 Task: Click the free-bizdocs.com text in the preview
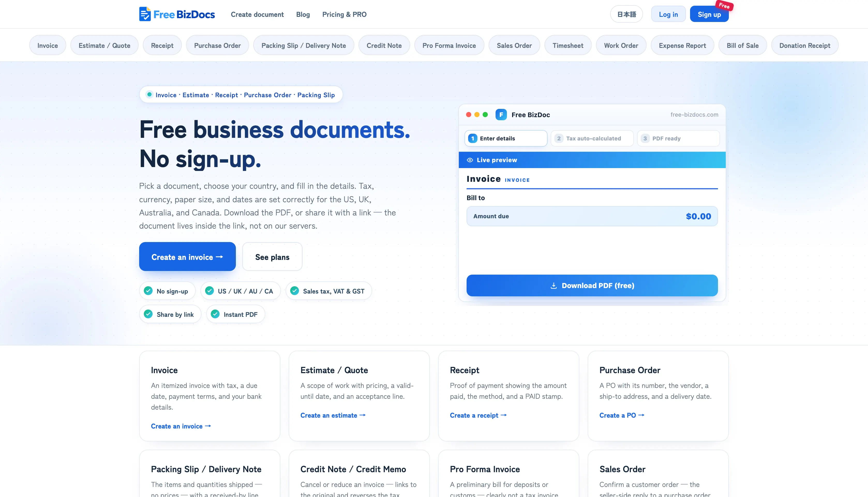(694, 115)
